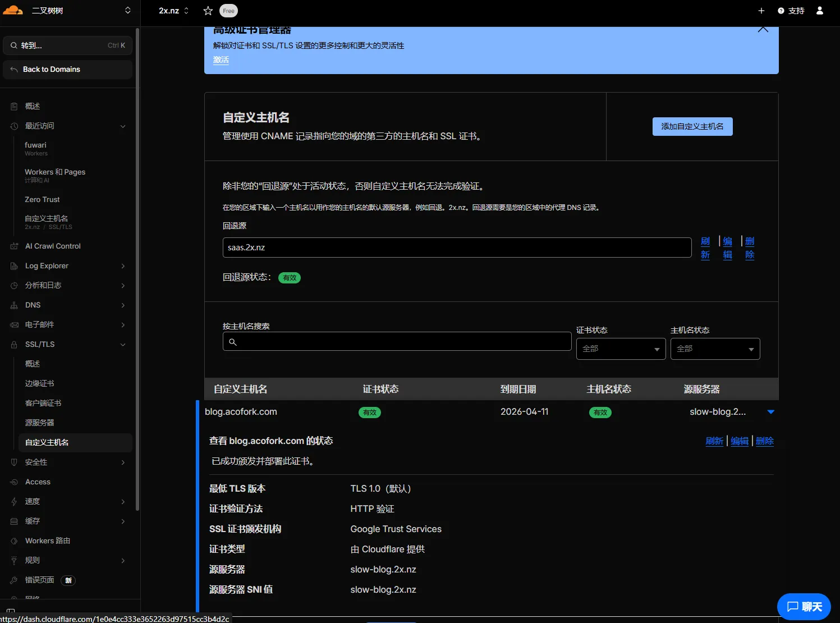Go to Zero Trust in recent visits
840x623 pixels.
[x=42, y=199]
